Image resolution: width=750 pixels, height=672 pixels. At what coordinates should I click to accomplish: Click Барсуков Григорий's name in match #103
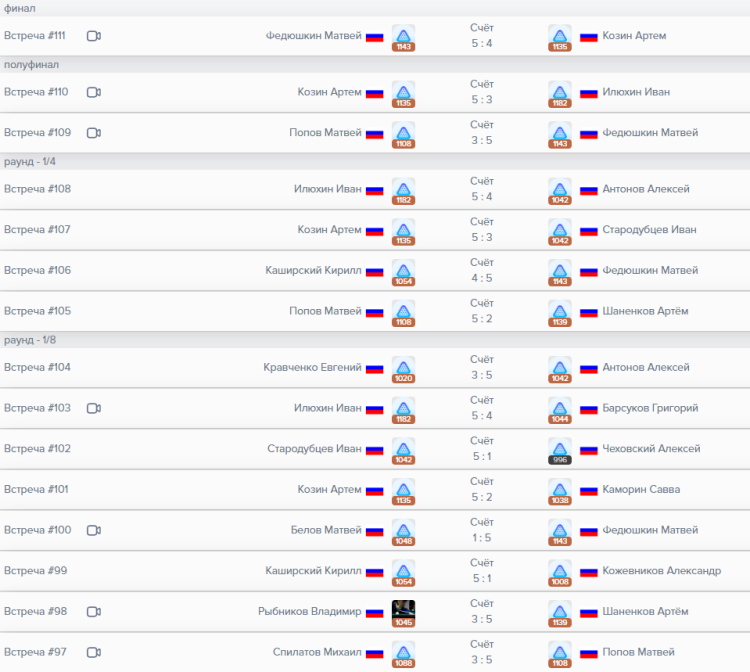coord(650,408)
